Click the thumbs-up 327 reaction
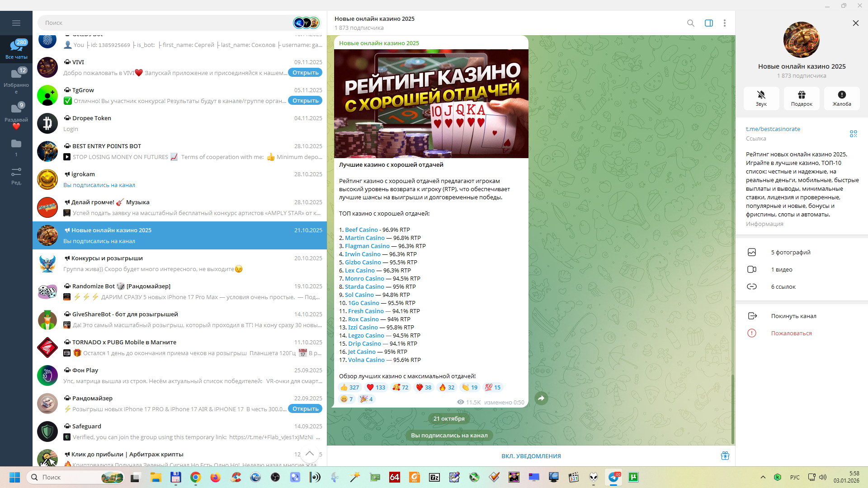The height and width of the screenshot is (488, 868). [x=349, y=388]
